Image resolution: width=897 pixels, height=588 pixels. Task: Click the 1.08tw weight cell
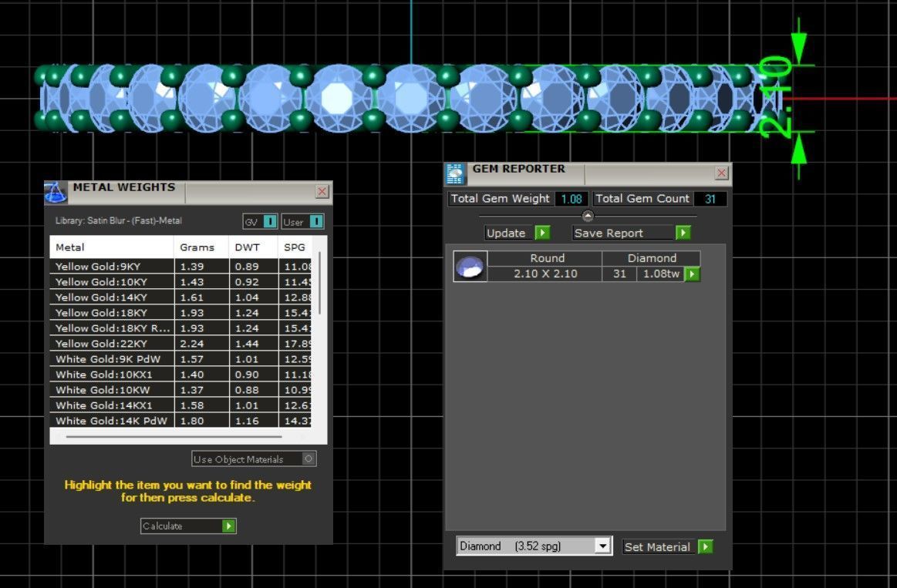pyautogui.click(x=661, y=274)
